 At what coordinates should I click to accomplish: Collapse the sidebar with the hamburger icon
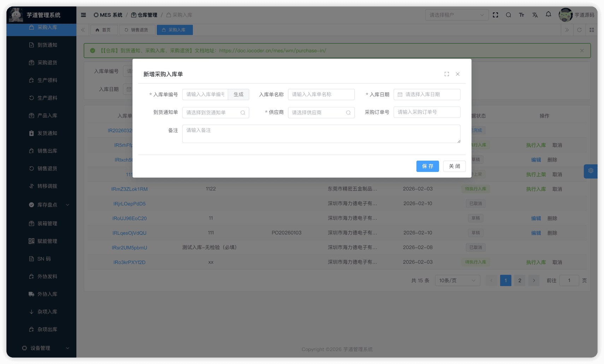83,15
